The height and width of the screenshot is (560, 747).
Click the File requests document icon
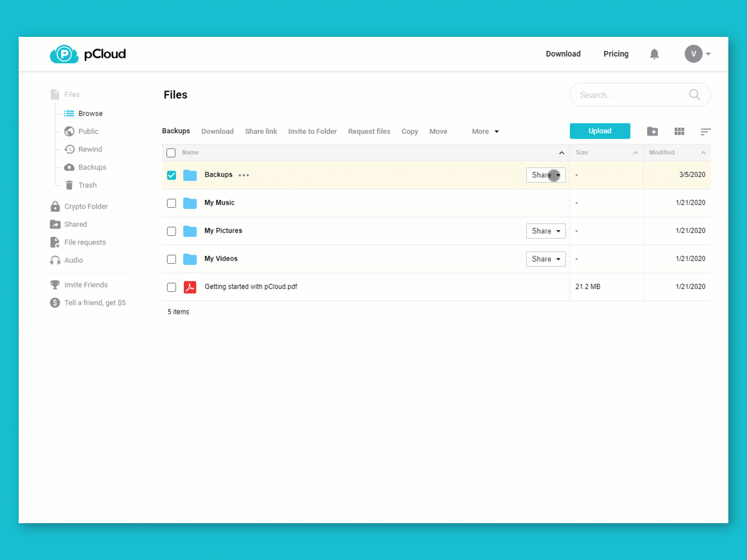point(55,242)
